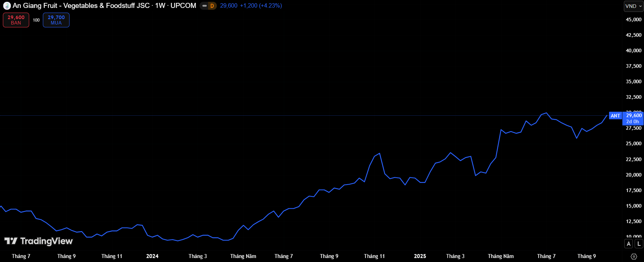Click the +1,200 (+4.23%) price change text
The image size is (644, 262).
(x=261, y=6)
